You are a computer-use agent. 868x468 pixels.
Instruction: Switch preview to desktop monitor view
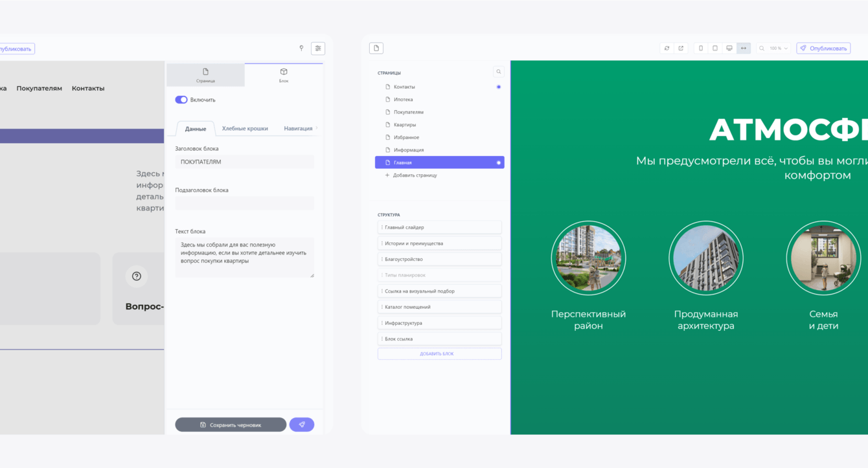point(729,48)
